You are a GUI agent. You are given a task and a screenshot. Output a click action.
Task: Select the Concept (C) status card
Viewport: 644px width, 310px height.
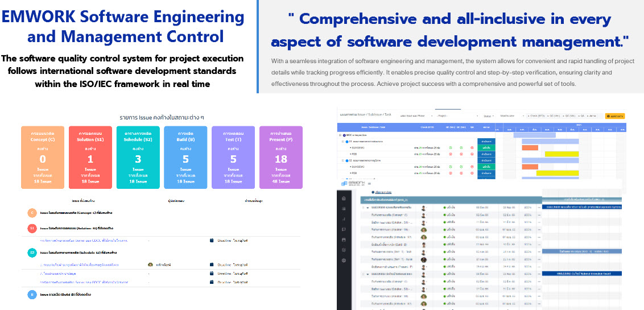(x=43, y=157)
